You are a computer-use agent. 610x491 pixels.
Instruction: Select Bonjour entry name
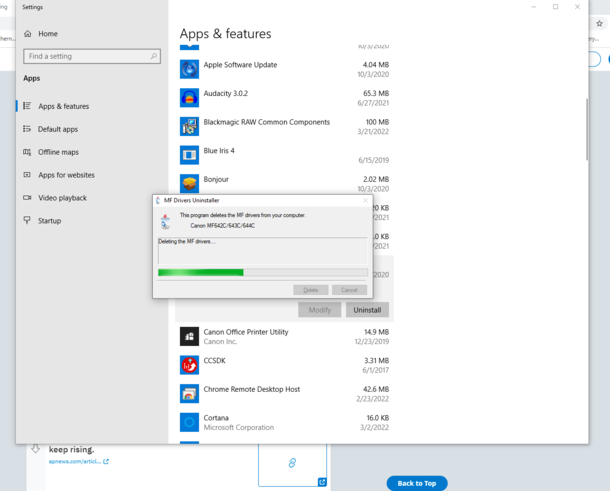coord(216,179)
